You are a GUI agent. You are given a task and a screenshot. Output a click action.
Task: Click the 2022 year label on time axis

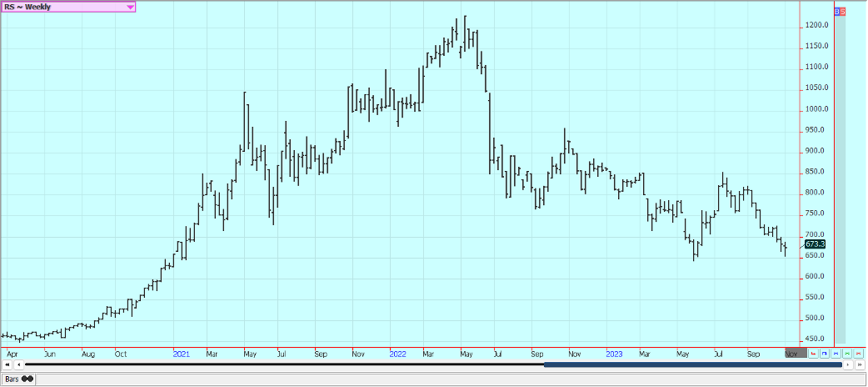click(397, 353)
